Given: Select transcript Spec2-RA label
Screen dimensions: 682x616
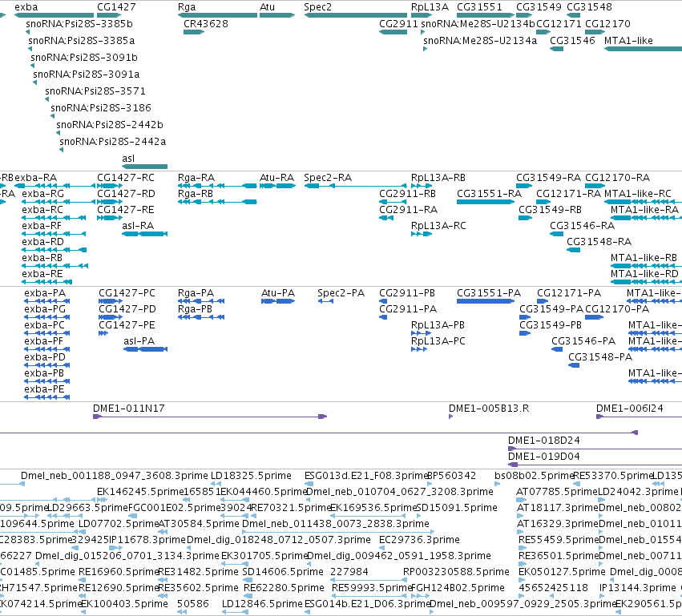Looking at the screenshot, I should [x=328, y=178].
